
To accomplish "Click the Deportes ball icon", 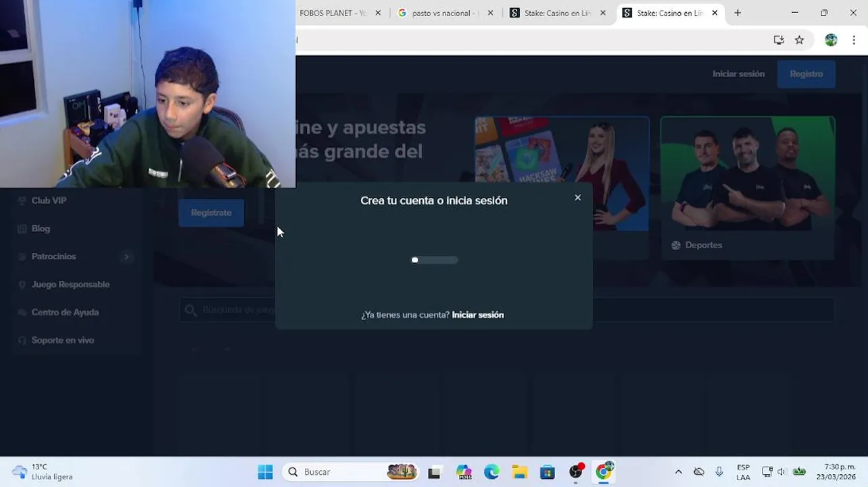I will point(676,245).
